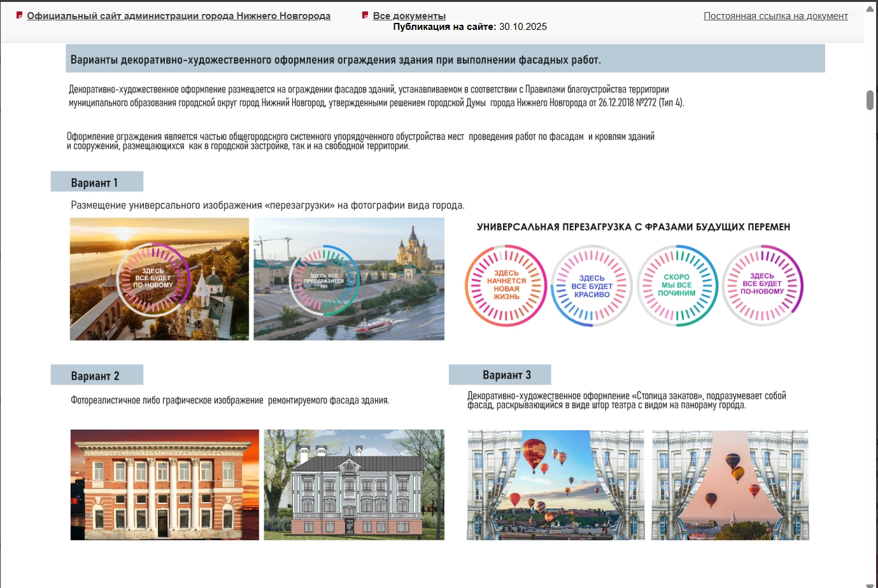878x588 pixels.
Task: Click the blue 'Здесь все будет красиво' badge
Action: coord(591,286)
